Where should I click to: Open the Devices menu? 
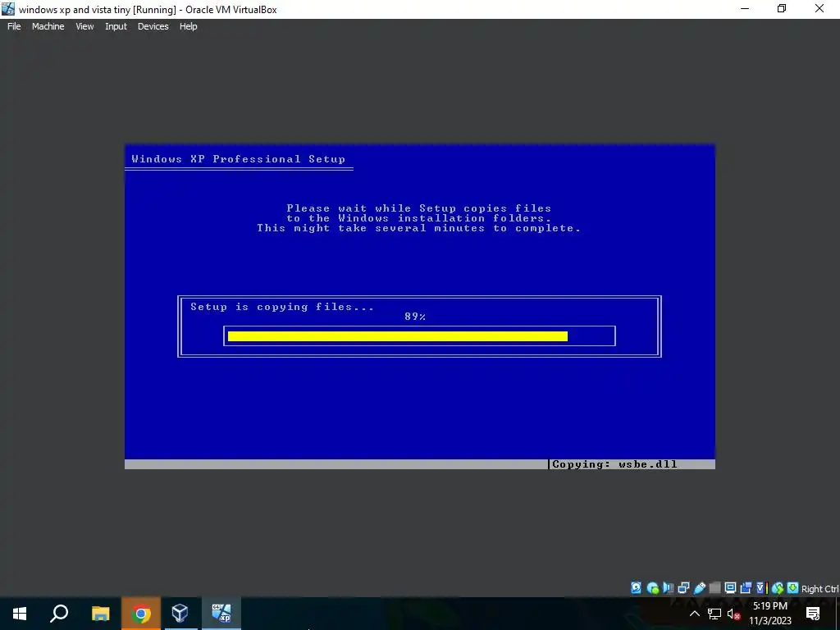pos(153,26)
